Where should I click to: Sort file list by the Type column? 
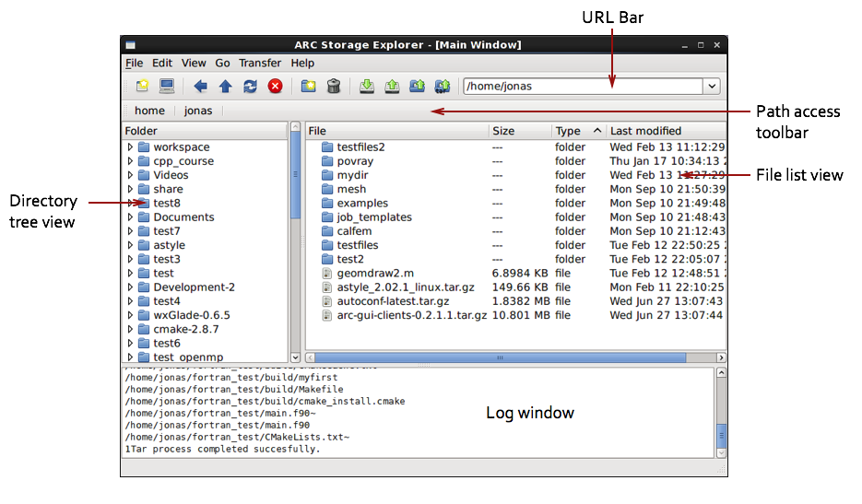(578, 131)
